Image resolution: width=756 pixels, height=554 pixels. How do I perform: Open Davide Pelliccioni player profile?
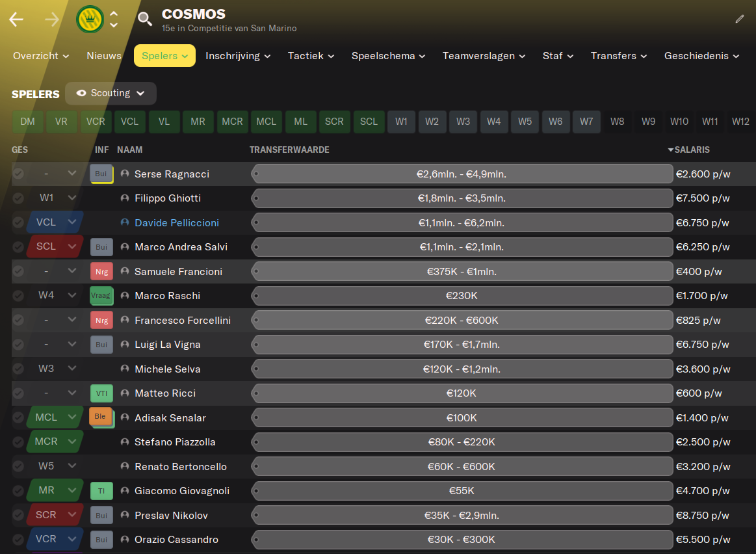coord(177,223)
